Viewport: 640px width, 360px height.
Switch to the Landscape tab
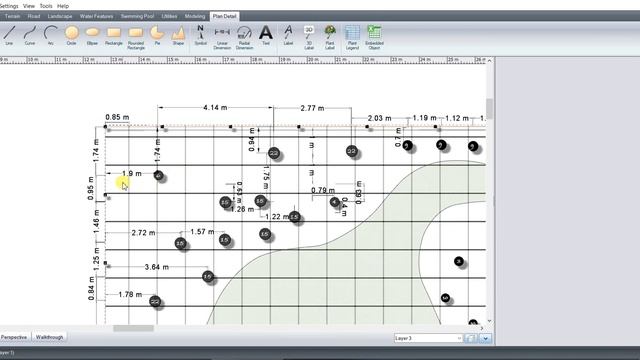click(x=60, y=16)
